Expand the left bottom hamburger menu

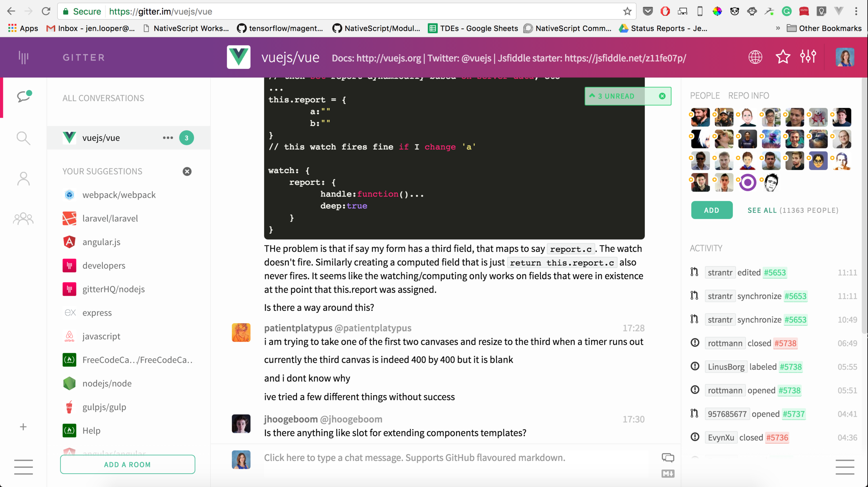click(x=23, y=467)
